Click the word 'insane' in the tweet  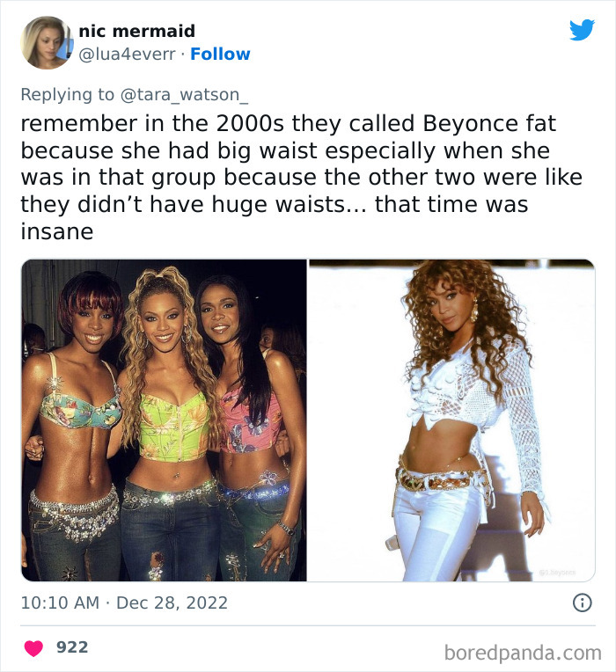coord(57,232)
